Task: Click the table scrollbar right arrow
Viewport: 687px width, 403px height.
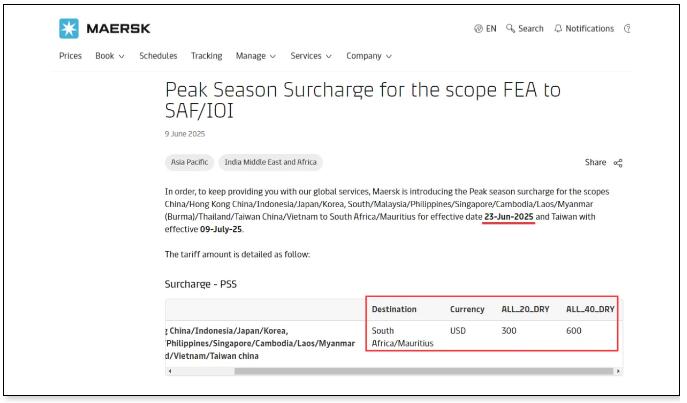Action: 618,371
